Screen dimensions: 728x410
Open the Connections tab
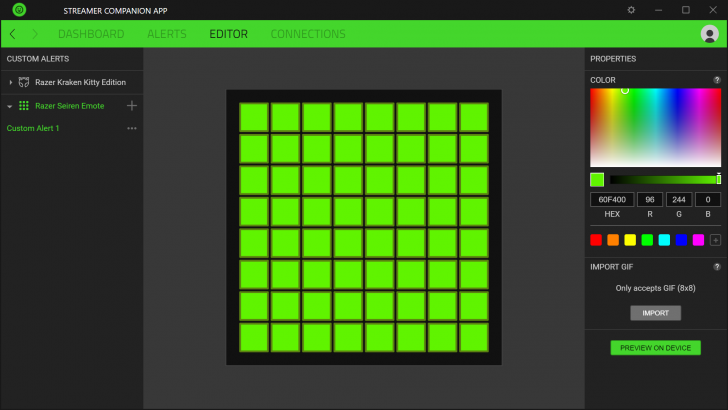[308, 34]
